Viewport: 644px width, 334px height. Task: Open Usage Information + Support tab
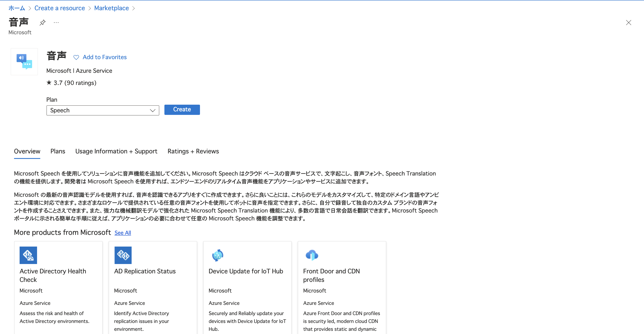[x=116, y=151]
